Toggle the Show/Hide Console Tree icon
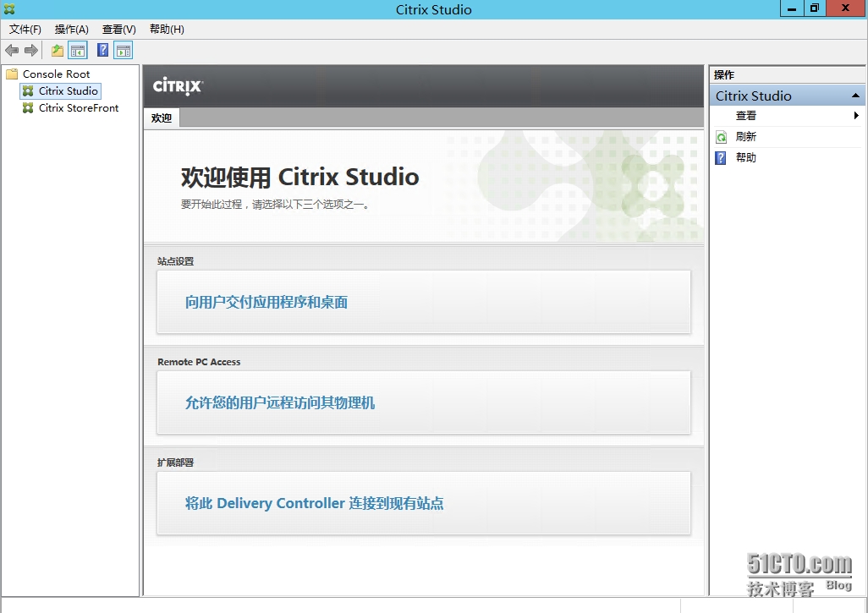Image resolution: width=868 pixels, height=613 pixels. (x=78, y=51)
